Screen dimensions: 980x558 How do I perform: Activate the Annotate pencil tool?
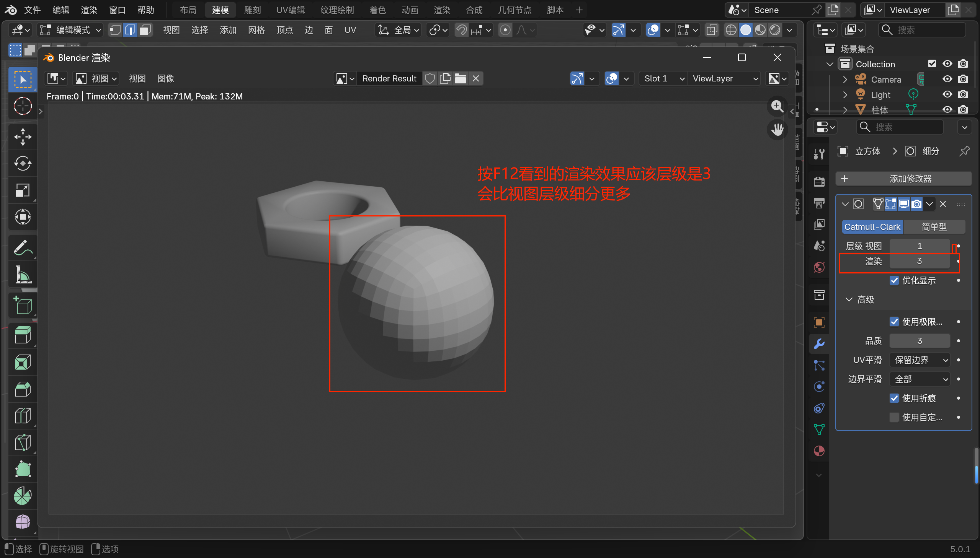coord(23,248)
